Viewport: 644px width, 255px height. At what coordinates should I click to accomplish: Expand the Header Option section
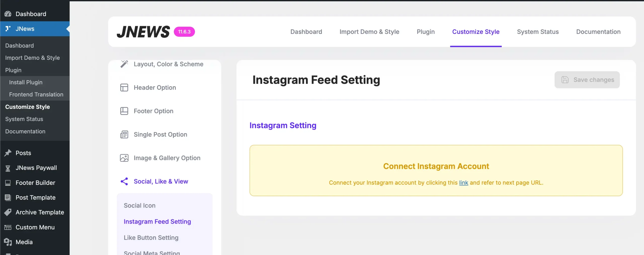[155, 87]
